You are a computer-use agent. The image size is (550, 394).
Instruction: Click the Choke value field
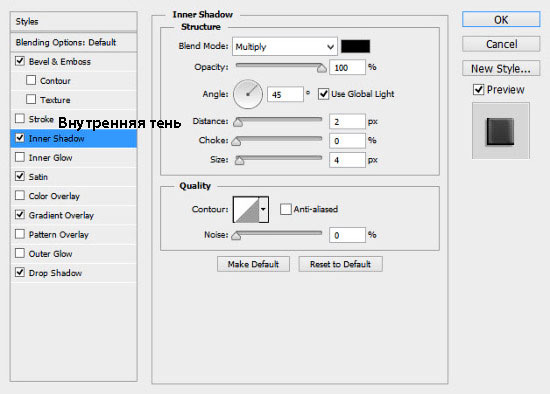pyautogui.click(x=347, y=141)
